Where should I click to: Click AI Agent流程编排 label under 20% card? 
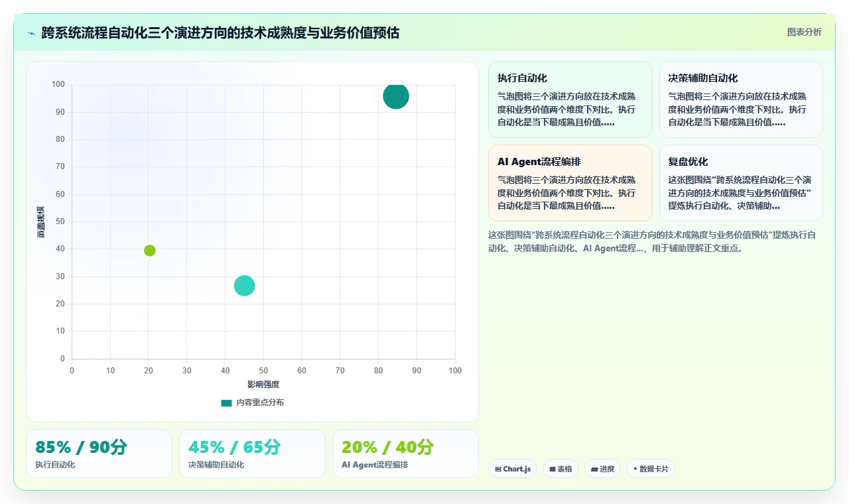pos(375,465)
